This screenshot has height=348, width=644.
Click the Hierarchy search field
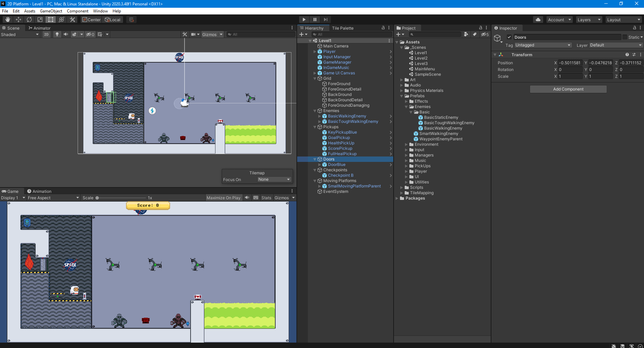pyautogui.click(x=352, y=34)
